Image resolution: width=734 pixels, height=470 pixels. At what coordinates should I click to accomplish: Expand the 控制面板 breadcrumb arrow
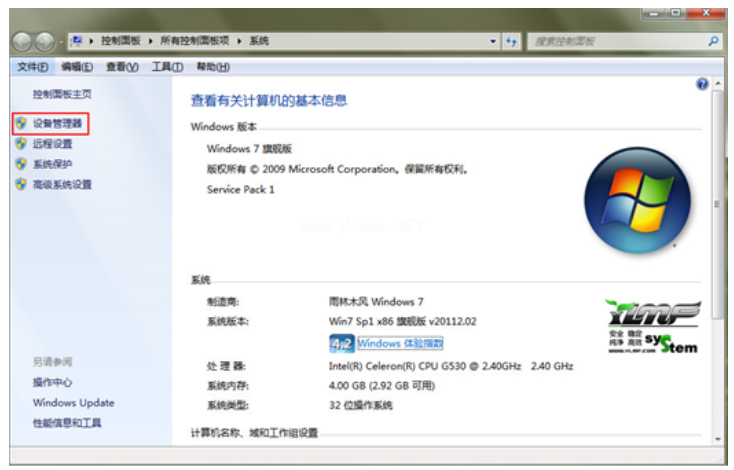coord(152,42)
